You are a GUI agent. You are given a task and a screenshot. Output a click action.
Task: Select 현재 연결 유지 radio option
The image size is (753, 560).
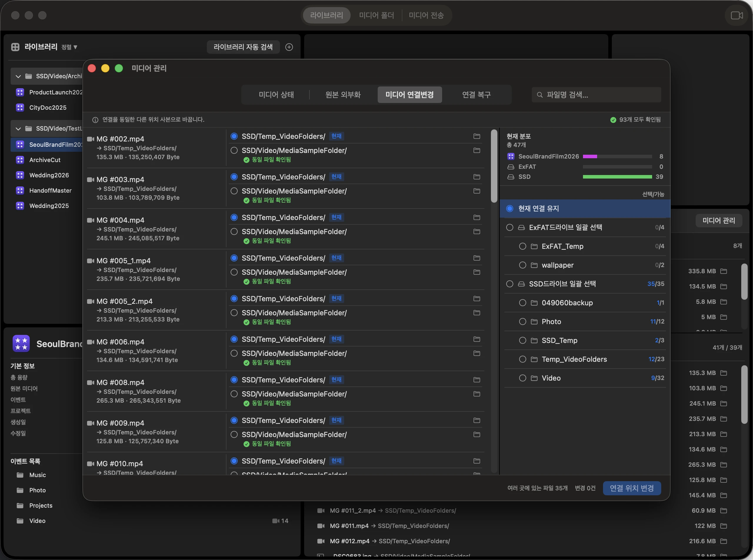coord(509,209)
